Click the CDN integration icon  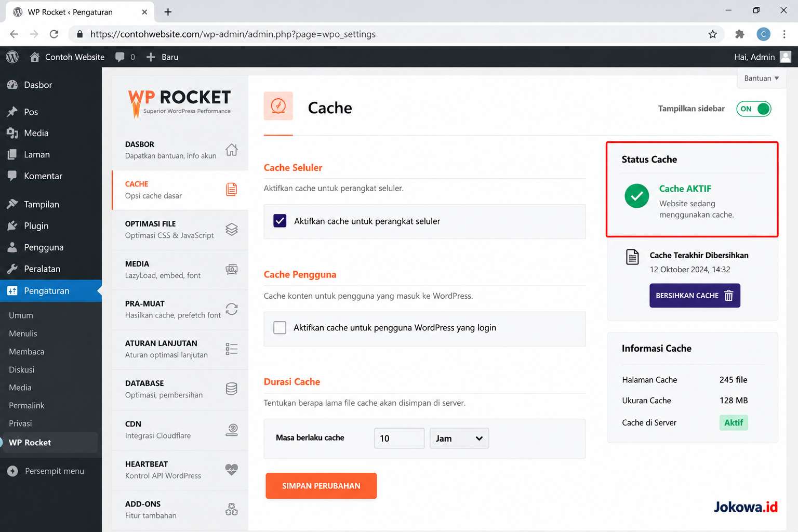pos(232,430)
